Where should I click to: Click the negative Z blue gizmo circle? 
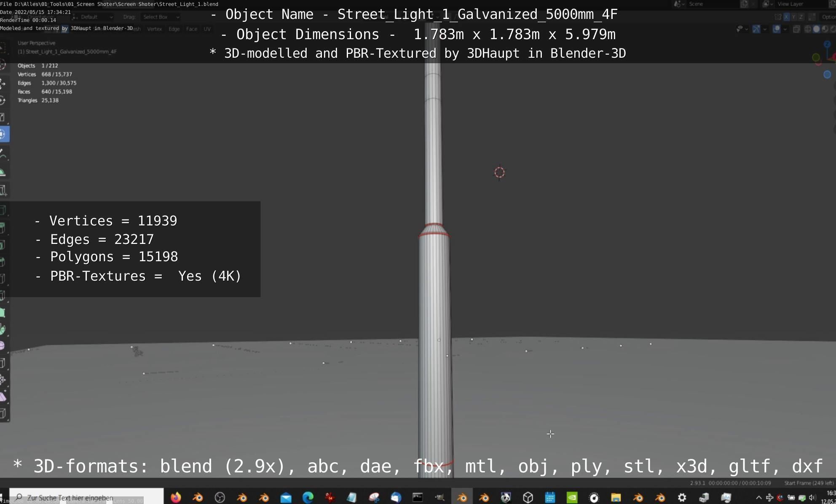(827, 75)
